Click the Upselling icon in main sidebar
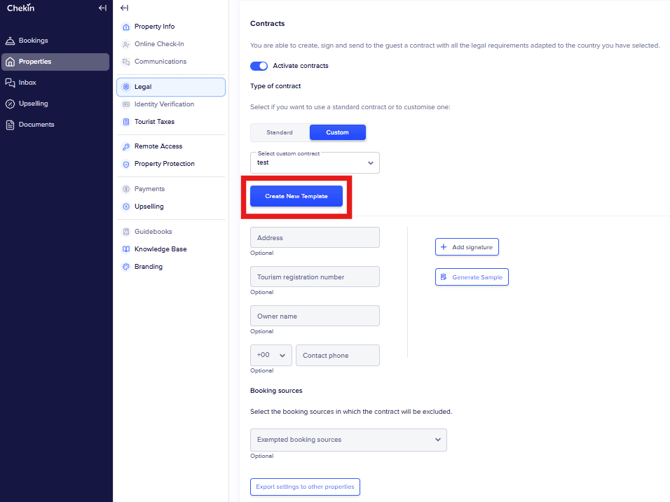Viewport: 670px width, 502px height. [10, 104]
